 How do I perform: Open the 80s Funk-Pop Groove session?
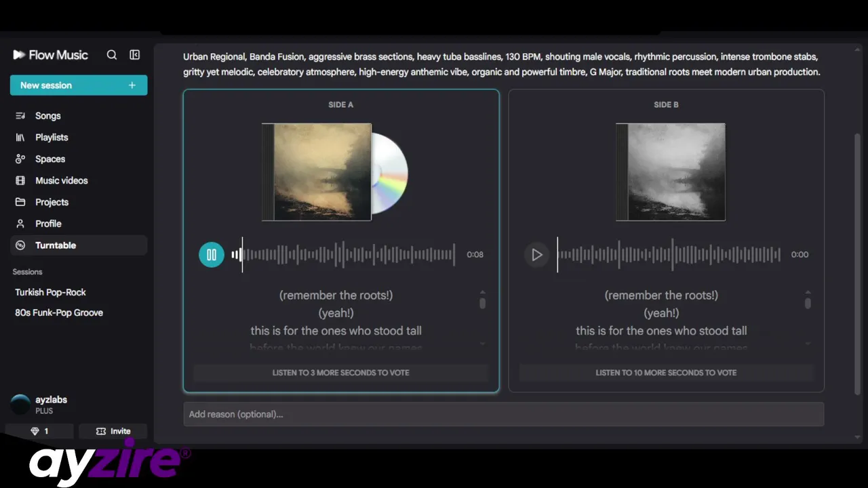(59, 312)
